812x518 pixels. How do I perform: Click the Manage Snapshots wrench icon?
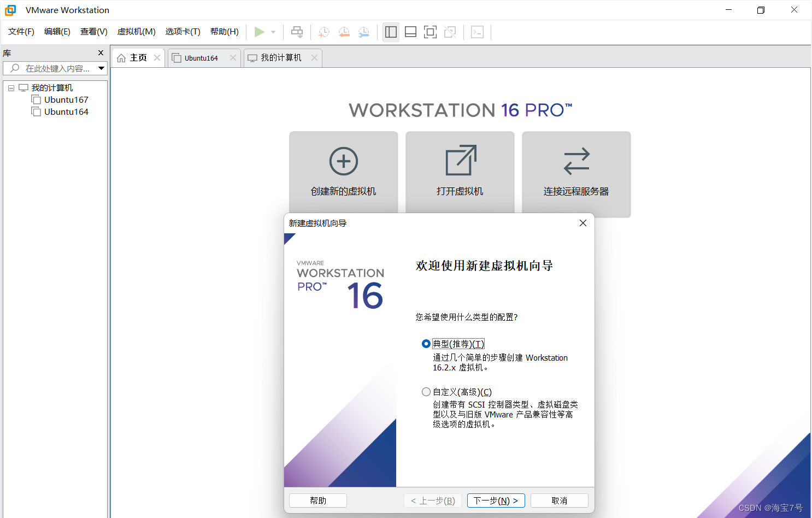(363, 32)
